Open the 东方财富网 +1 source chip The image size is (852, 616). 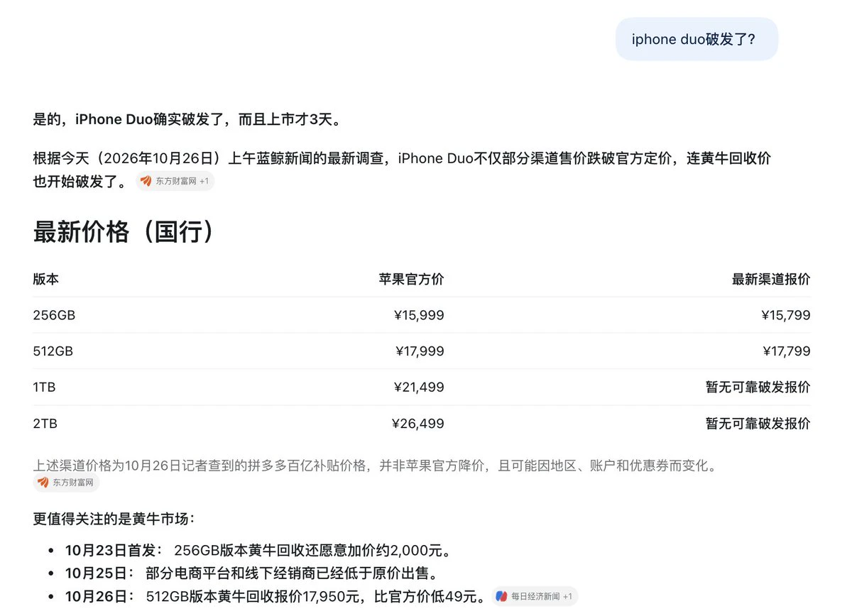[x=175, y=181]
